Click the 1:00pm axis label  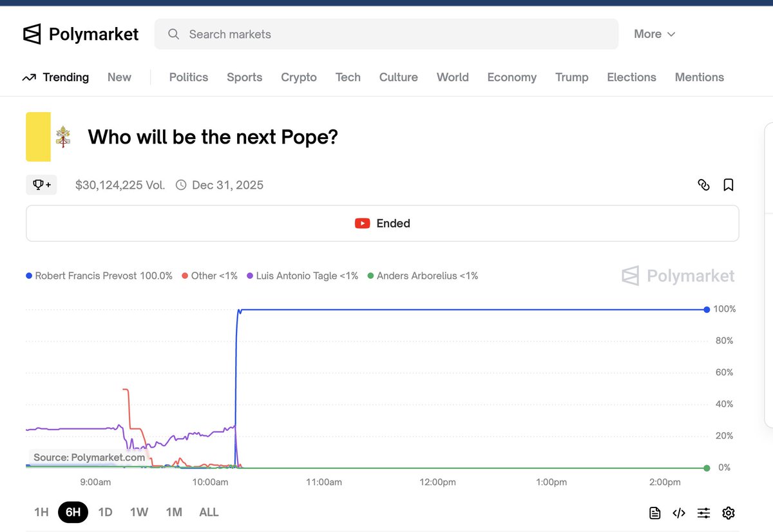click(x=551, y=482)
